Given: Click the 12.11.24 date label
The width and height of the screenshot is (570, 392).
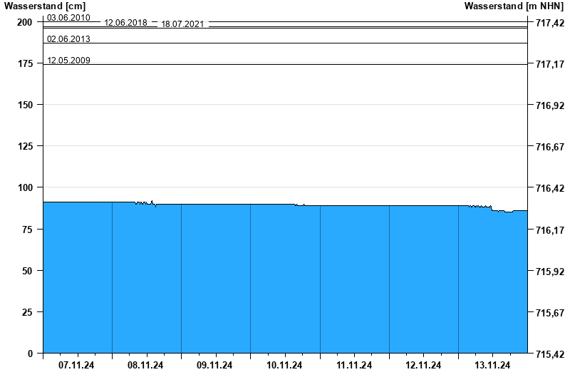Looking at the screenshot, I should click(x=423, y=366).
